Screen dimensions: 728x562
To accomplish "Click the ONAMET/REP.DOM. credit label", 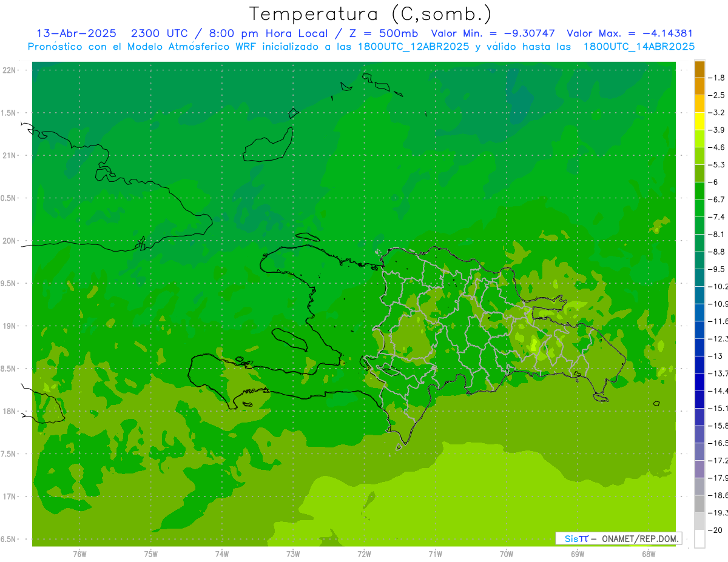I will point(640,538).
